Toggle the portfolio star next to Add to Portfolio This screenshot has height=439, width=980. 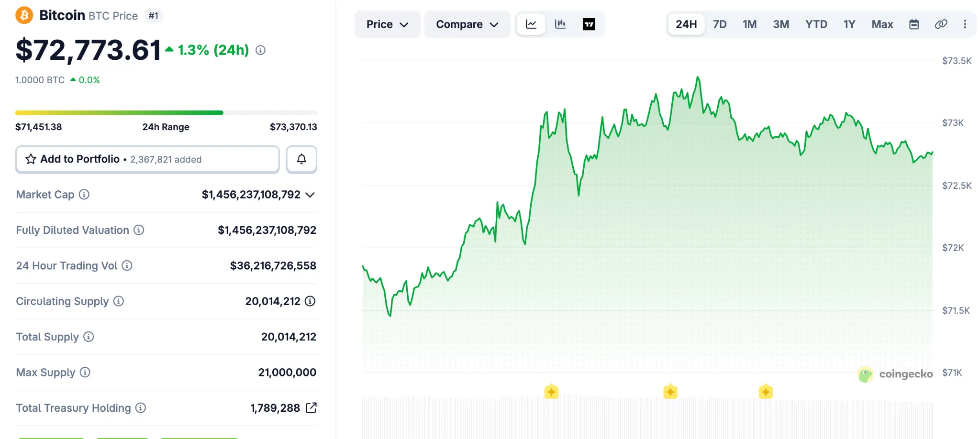(30, 159)
